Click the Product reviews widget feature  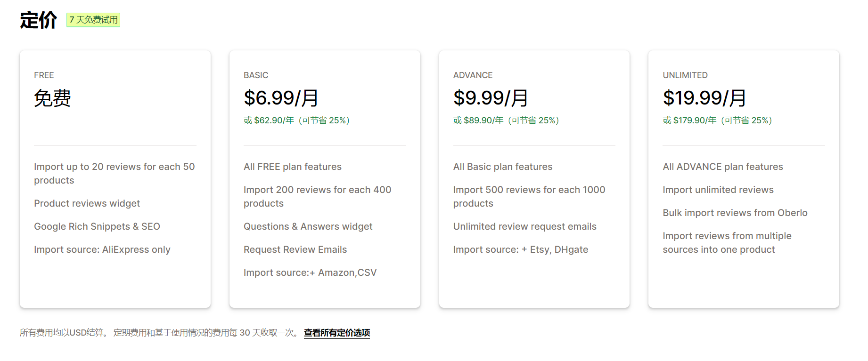[x=87, y=203]
